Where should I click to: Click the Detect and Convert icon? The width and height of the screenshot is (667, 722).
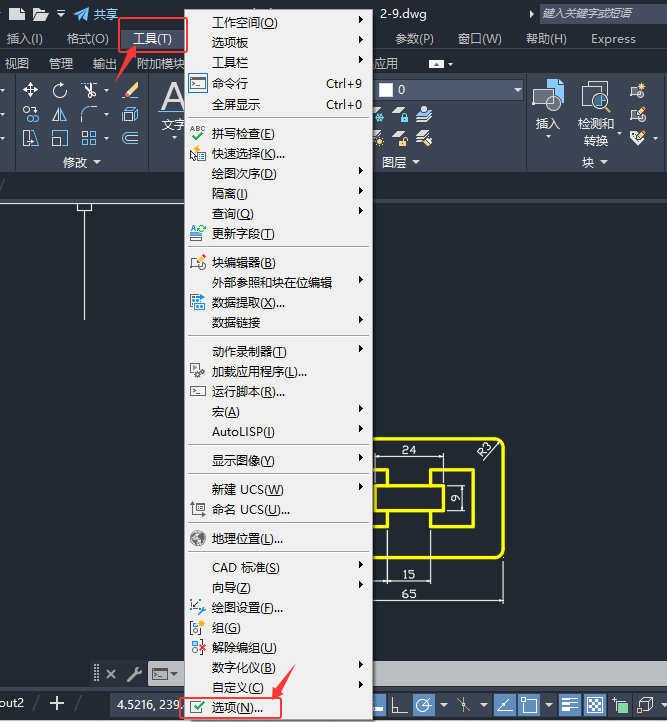pos(596,96)
